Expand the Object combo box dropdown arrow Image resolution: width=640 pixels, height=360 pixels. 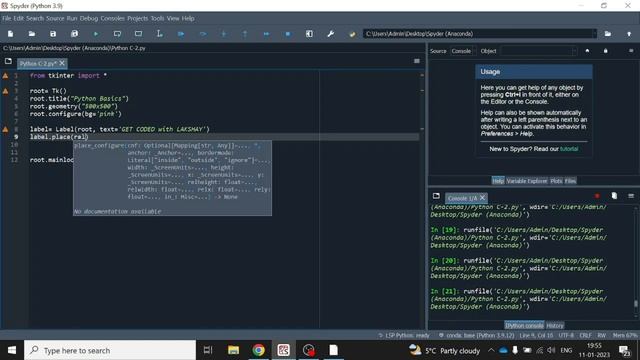click(x=574, y=51)
